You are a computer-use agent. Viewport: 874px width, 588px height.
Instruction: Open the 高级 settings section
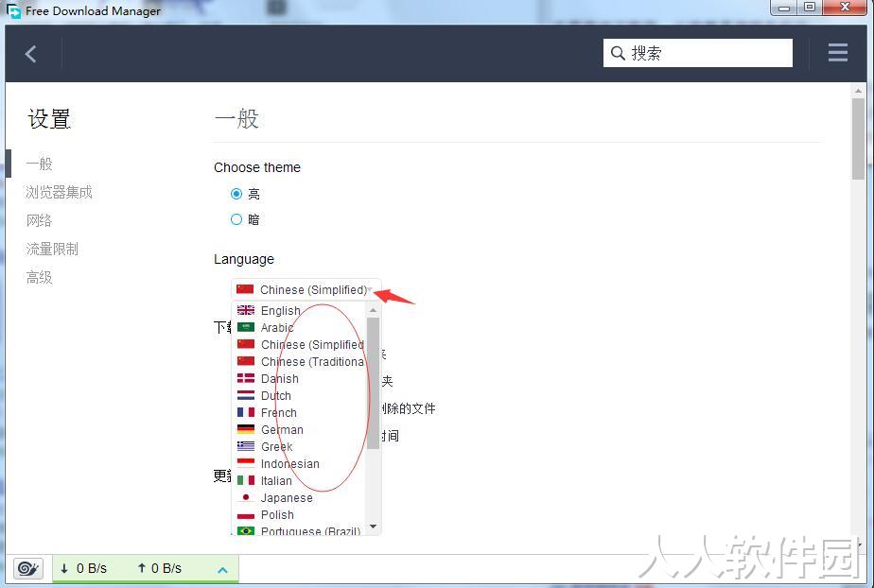click(x=39, y=277)
